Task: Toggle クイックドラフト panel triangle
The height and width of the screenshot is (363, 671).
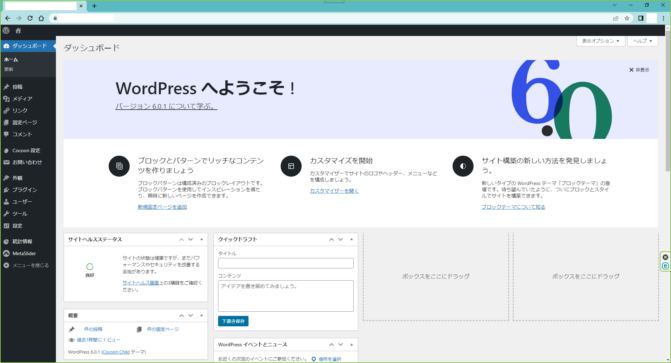Action: (x=351, y=240)
